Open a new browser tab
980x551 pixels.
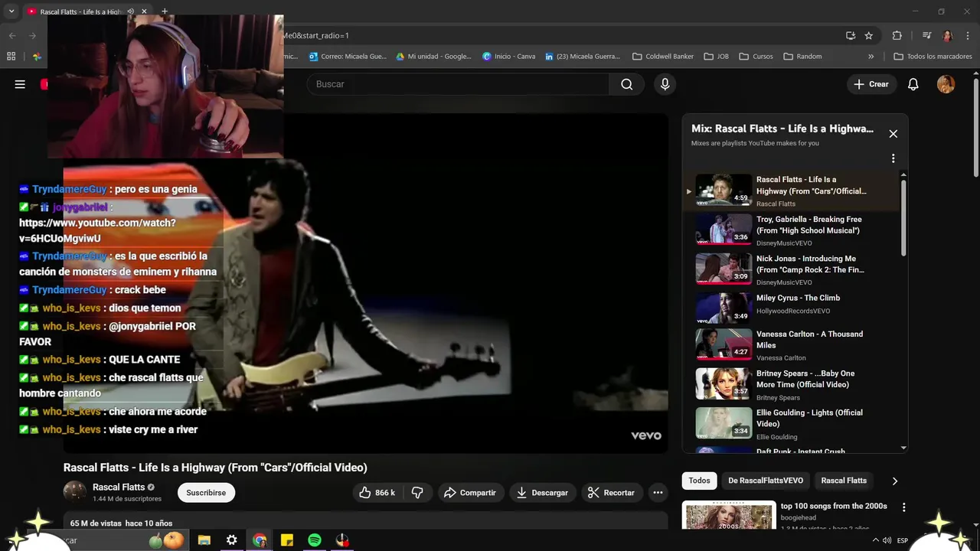point(164,11)
